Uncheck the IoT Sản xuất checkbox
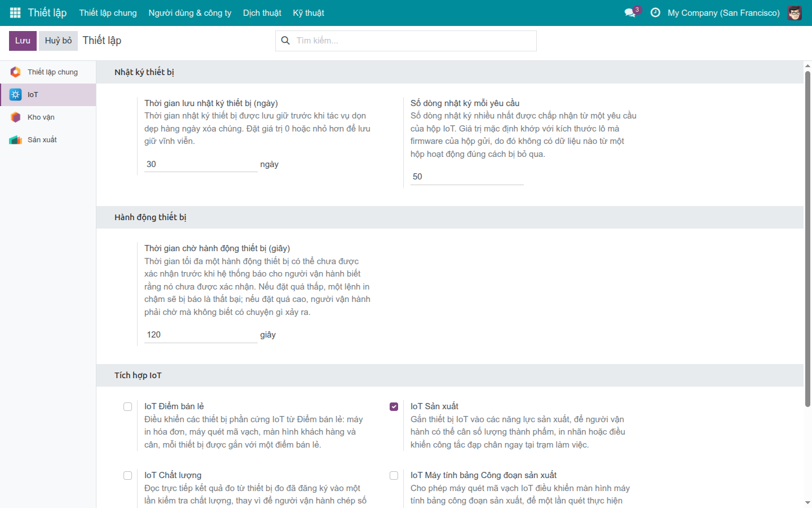Image resolution: width=812 pixels, height=508 pixels. [394, 407]
